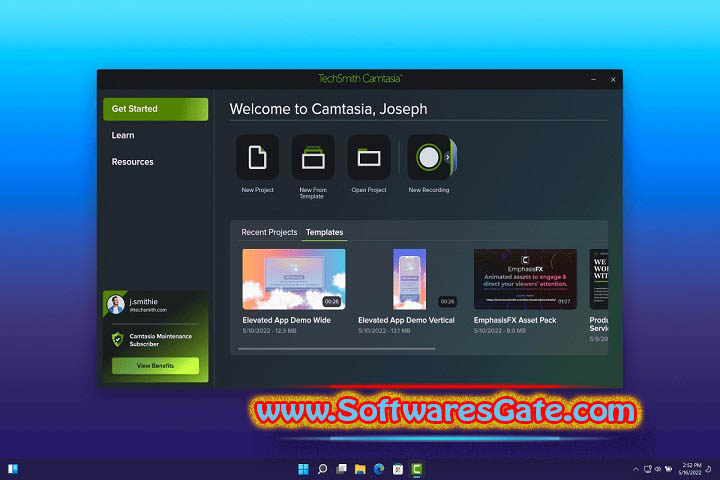Open Task View on the taskbar
This screenshot has height=480, width=720.
coord(341,469)
